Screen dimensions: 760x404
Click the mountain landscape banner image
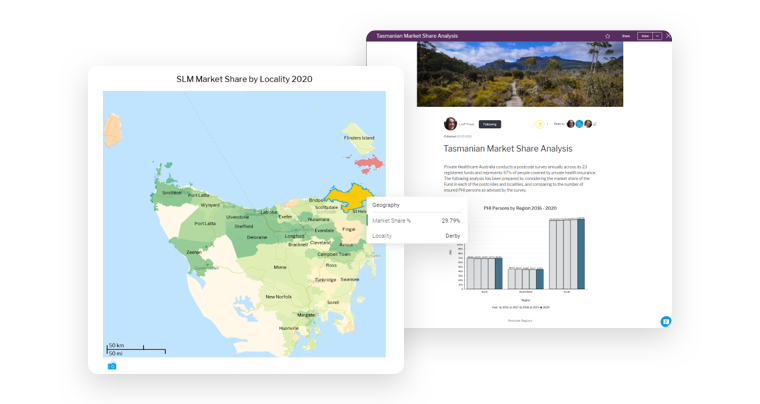[x=519, y=73]
